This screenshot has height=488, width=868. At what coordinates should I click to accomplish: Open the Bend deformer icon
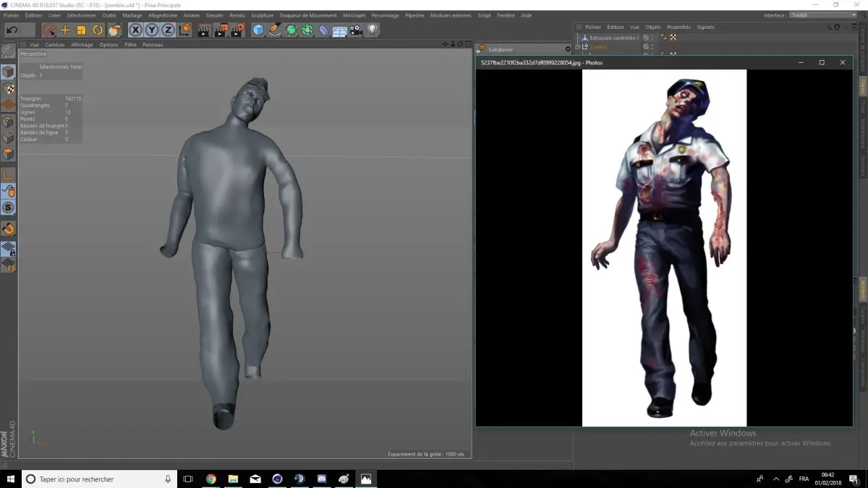[323, 30]
